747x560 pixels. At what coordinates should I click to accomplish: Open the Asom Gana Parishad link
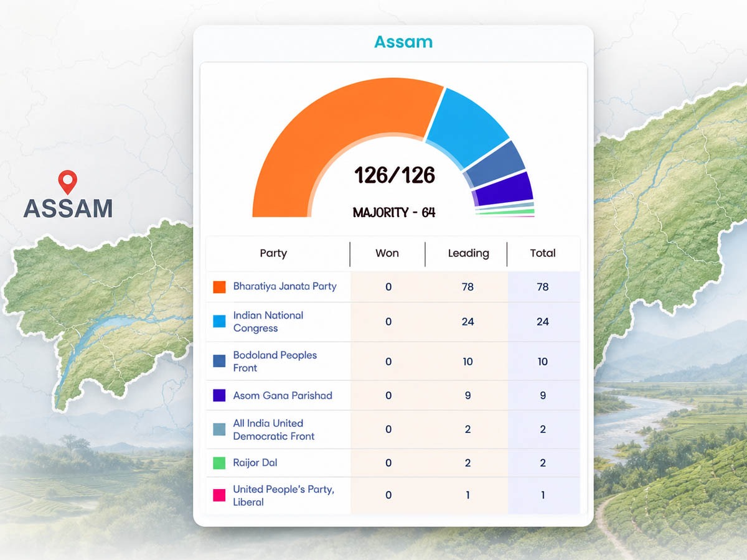tap(283, 395)
